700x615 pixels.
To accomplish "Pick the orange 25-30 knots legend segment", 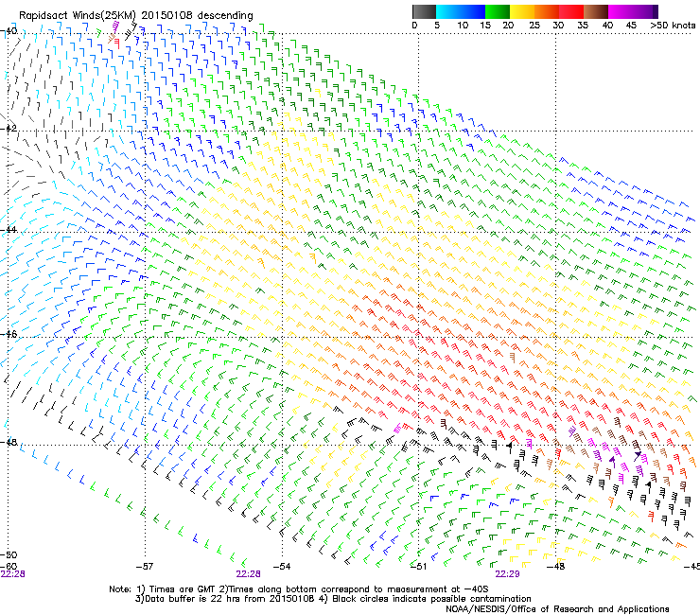I will 547,11.
